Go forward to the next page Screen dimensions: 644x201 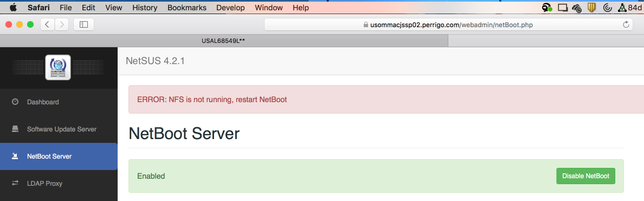point(62,24)
